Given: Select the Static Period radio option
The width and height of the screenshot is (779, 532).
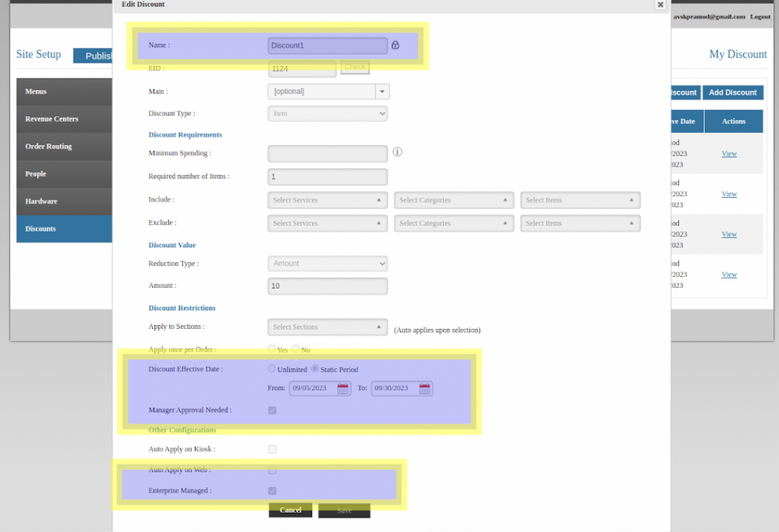Looking at the screenshot, I should (315, 368).
